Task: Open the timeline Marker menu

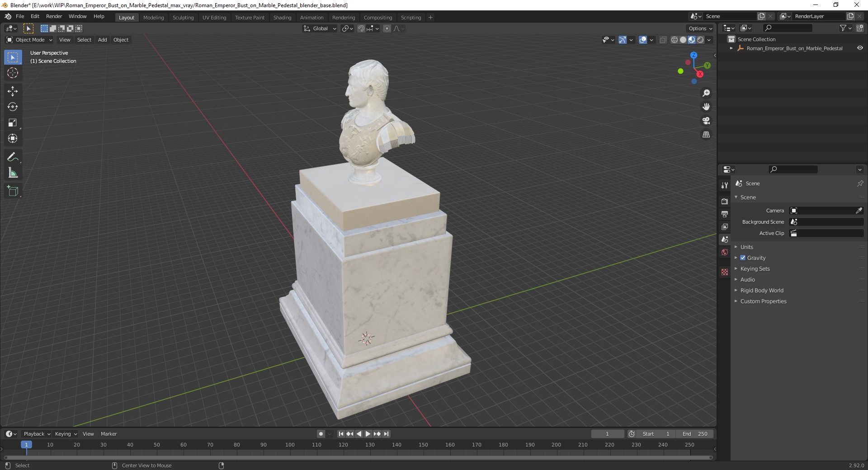Action: point(108,434)
